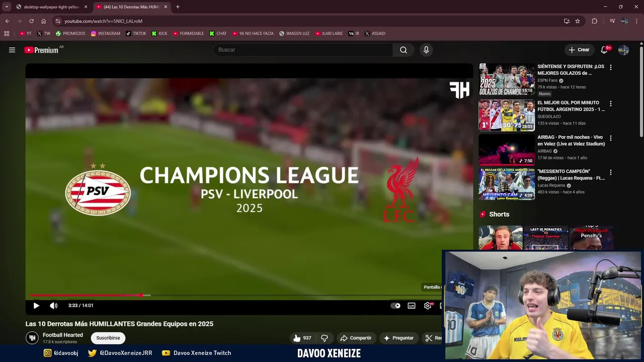Open Football Hearted channel name link
This screenshot has height=362, width=644.
pyautogui.click(x=63, y=335)
